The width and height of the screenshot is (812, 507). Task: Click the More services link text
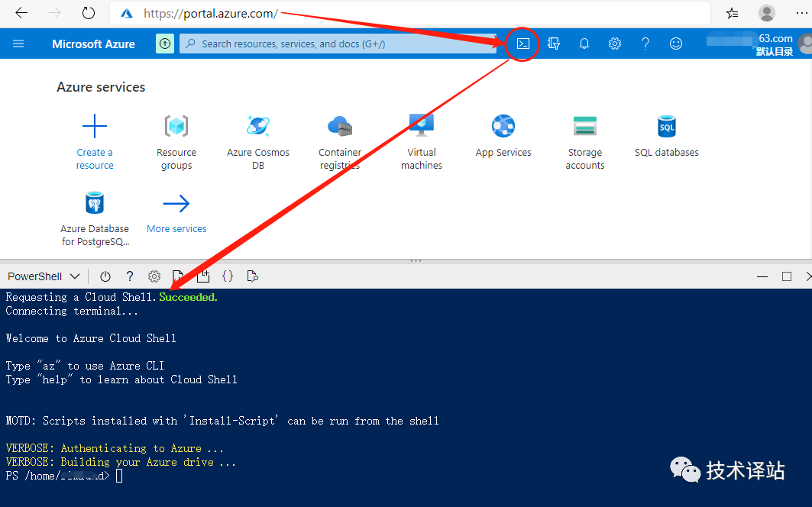pyautogui.click(x=176, y=229)
